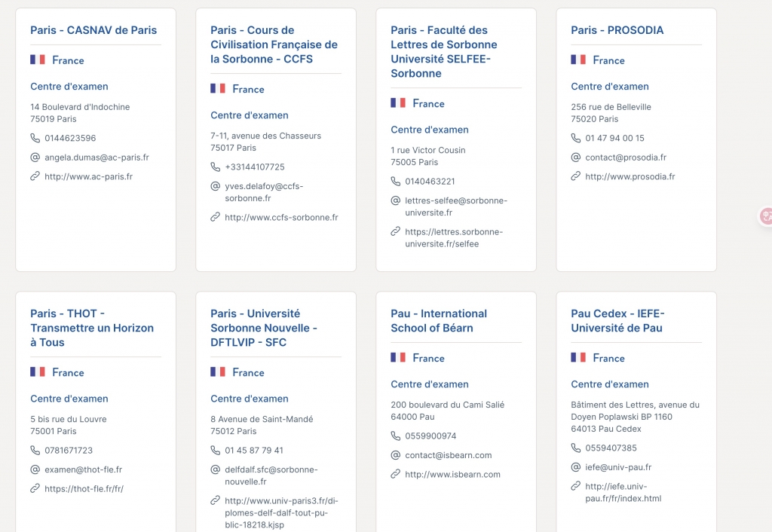Select the Paris - CASNAV de Paris title
This screenshot has height=532, width=772.
tap(93, 30)
